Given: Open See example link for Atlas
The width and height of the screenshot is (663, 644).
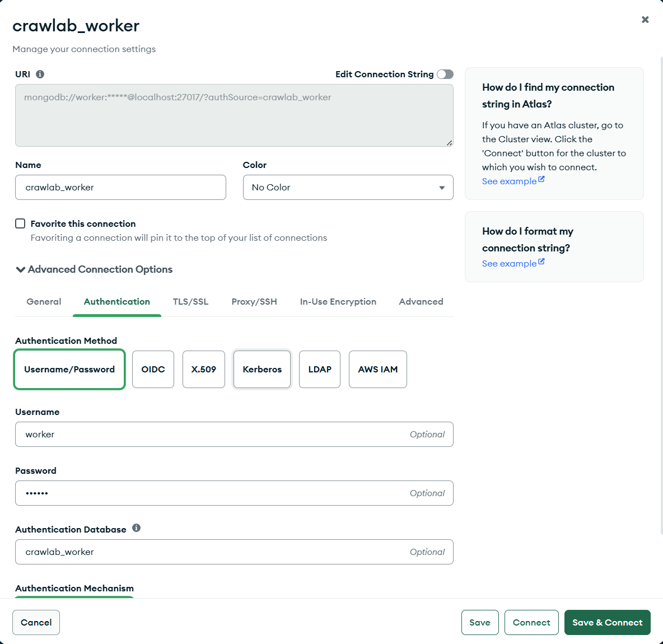Looking at the screenshot, I should point(509,181).
